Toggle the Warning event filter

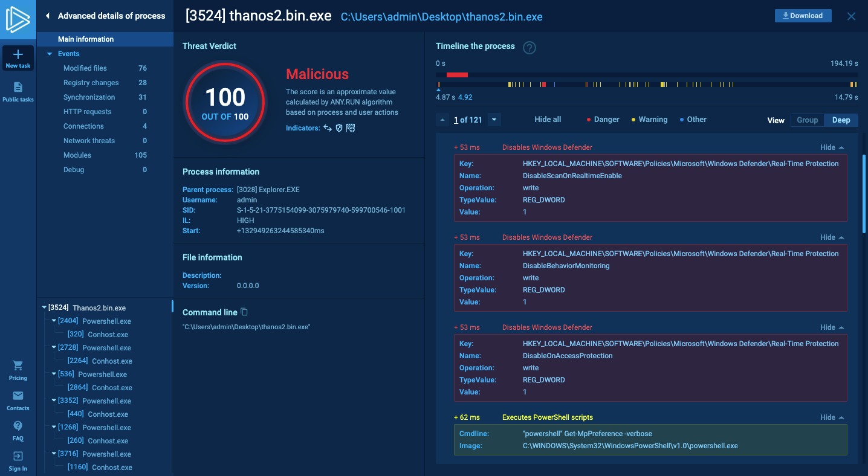click(650, 120)
